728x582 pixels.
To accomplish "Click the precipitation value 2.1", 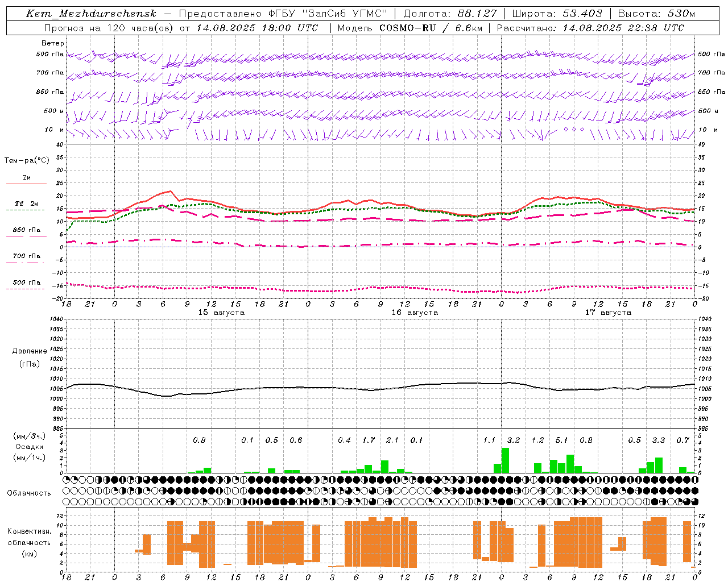I will 392,440.
